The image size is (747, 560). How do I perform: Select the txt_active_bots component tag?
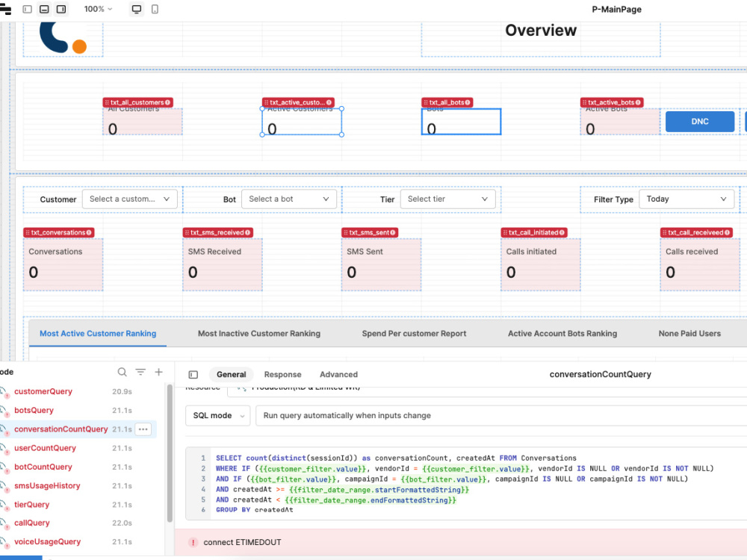613,102
